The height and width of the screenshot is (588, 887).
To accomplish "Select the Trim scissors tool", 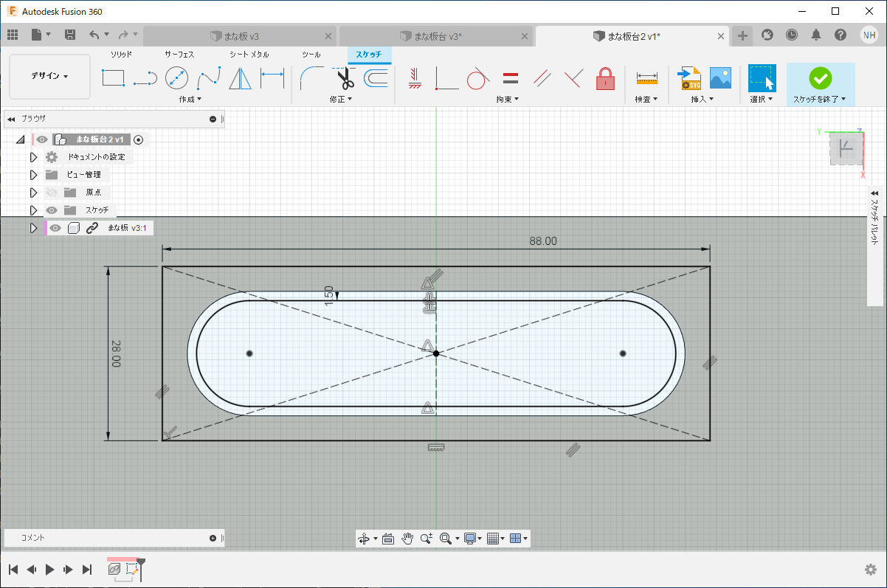I will [x=345, y=77].
